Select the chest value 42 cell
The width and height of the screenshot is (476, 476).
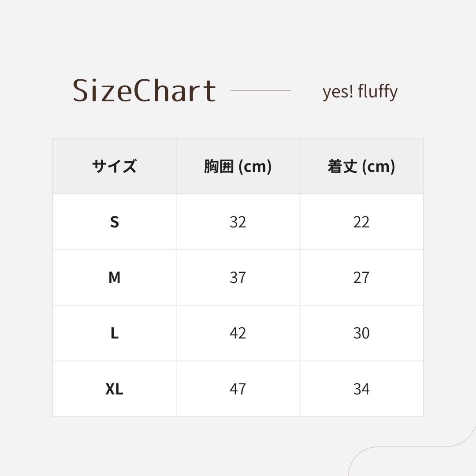tap(238, 333)
